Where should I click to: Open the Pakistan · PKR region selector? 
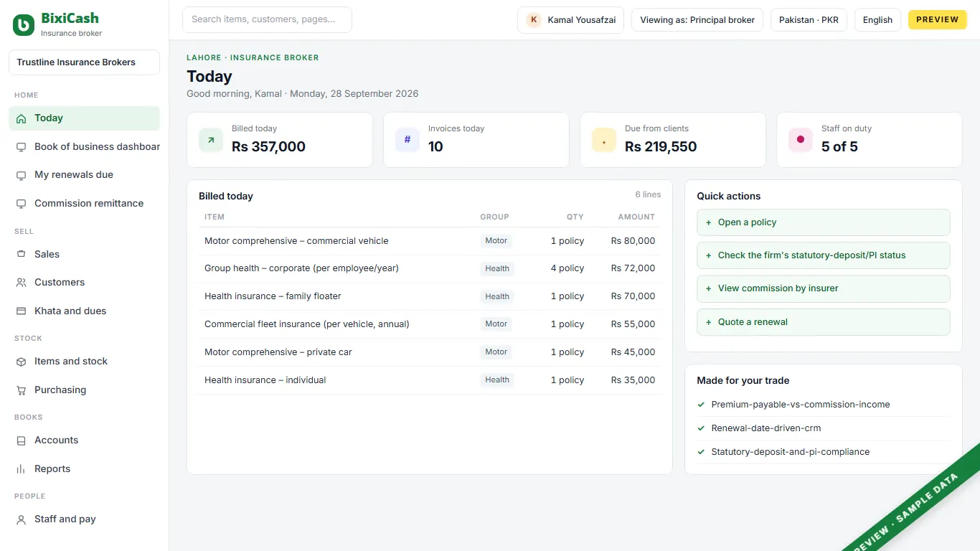click(x=809, y=20)
